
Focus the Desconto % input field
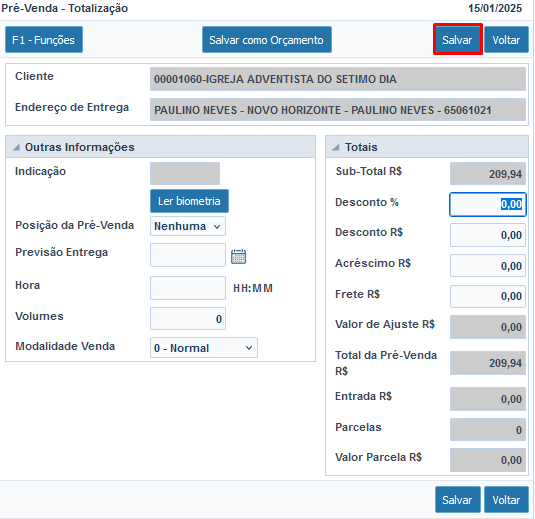click(x=488, y=204)
